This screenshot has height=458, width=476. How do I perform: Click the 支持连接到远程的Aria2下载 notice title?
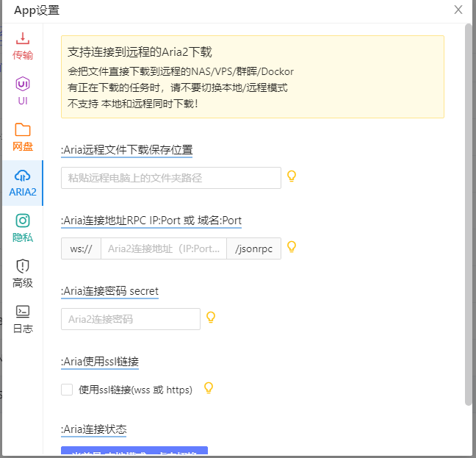coord(140,52)
